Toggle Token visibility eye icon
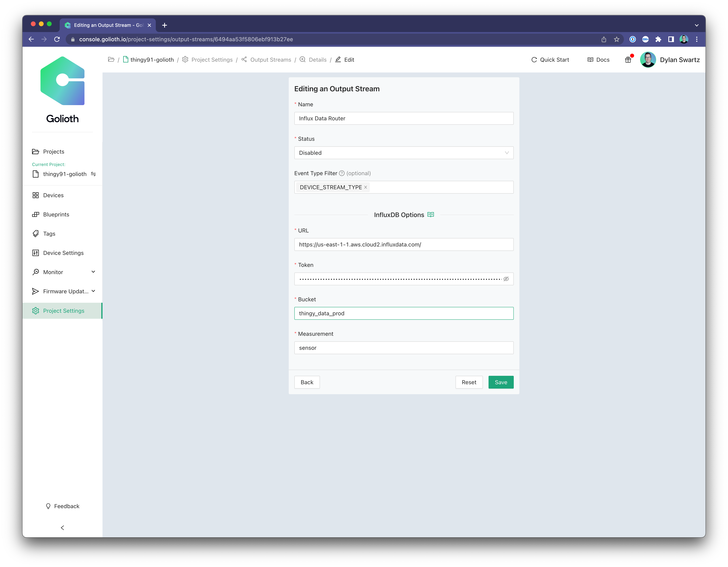This screenshot has width=728, height=567. tap(506, 279)
